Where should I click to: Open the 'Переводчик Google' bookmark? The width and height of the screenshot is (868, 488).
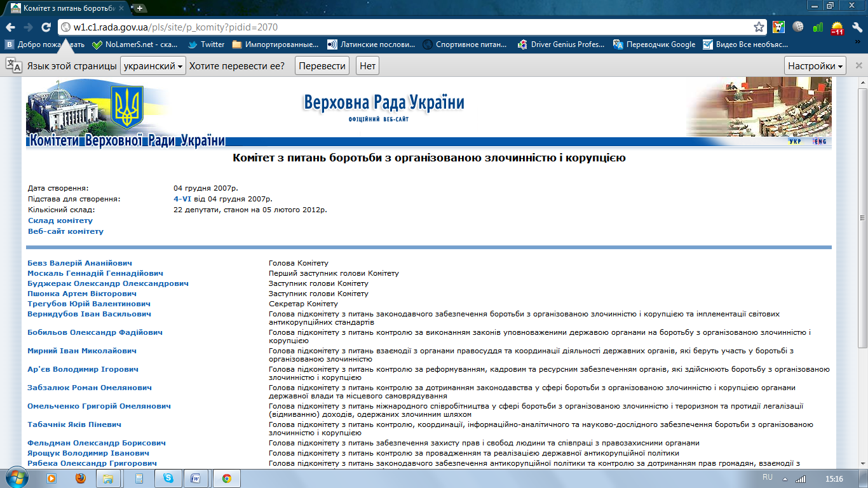point(654,44)
